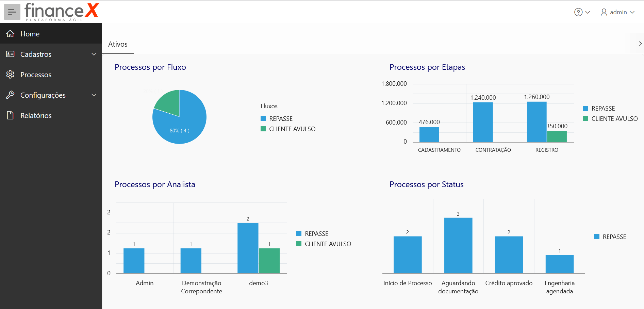The width and height of the screenshot is (644, 309).
Task: Click the Configurações wrench icon
Action: tap(10, 95)
